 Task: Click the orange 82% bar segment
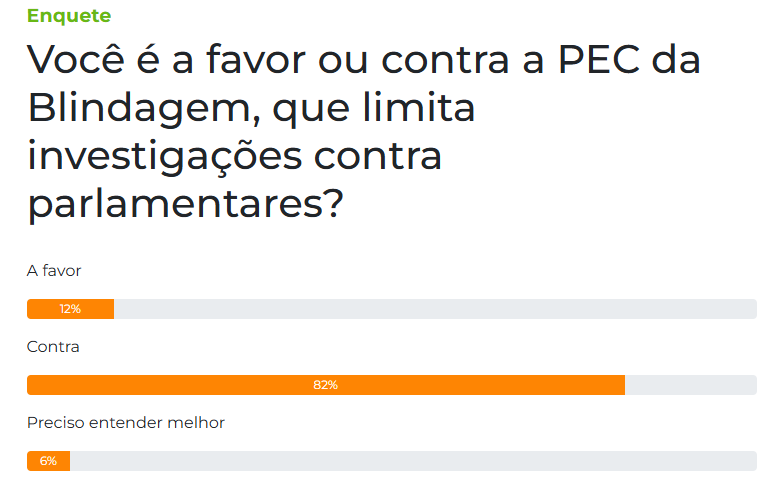click(326, 385)
